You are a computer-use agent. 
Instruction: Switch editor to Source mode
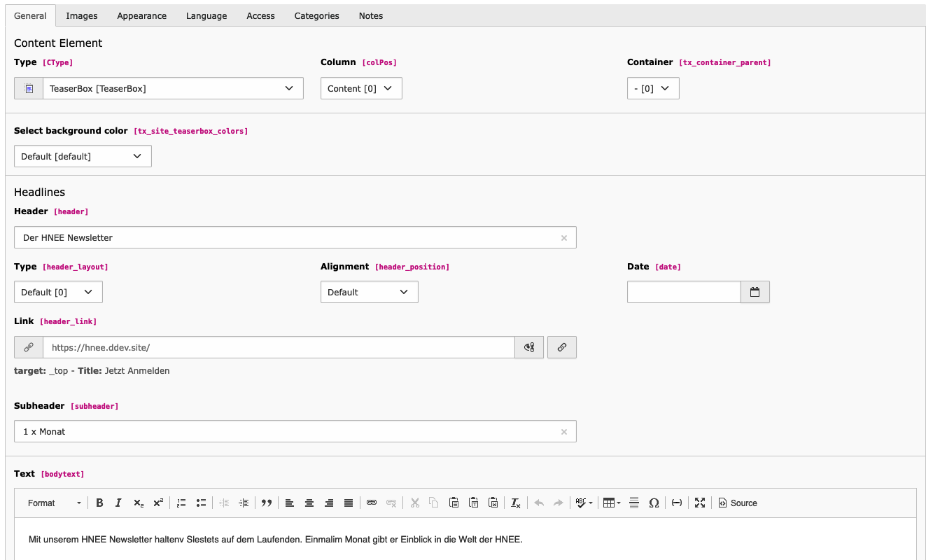tap(738, 503)
